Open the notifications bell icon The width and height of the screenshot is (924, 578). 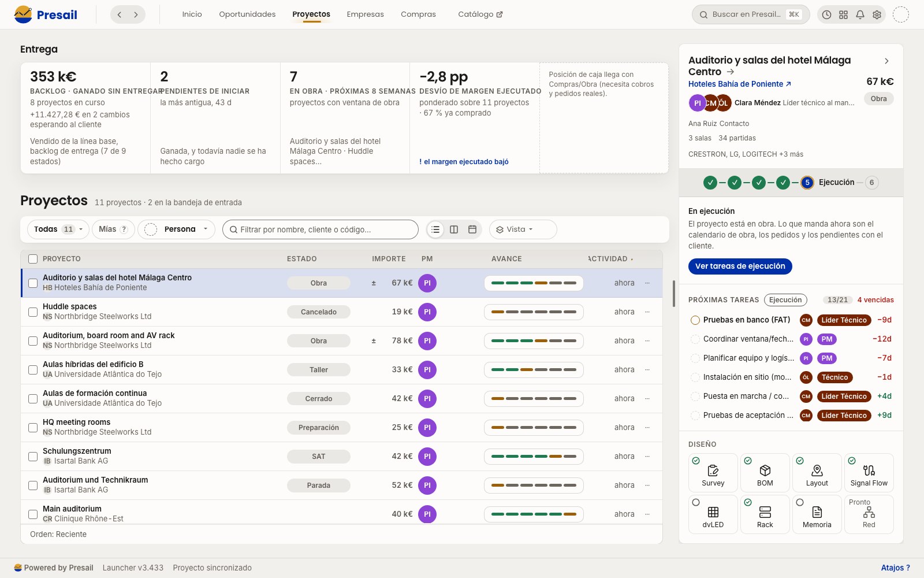(860, 14)
